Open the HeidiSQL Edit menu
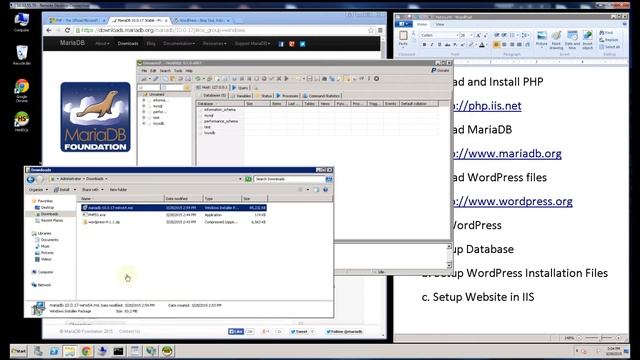 click(x=153, y=71)
